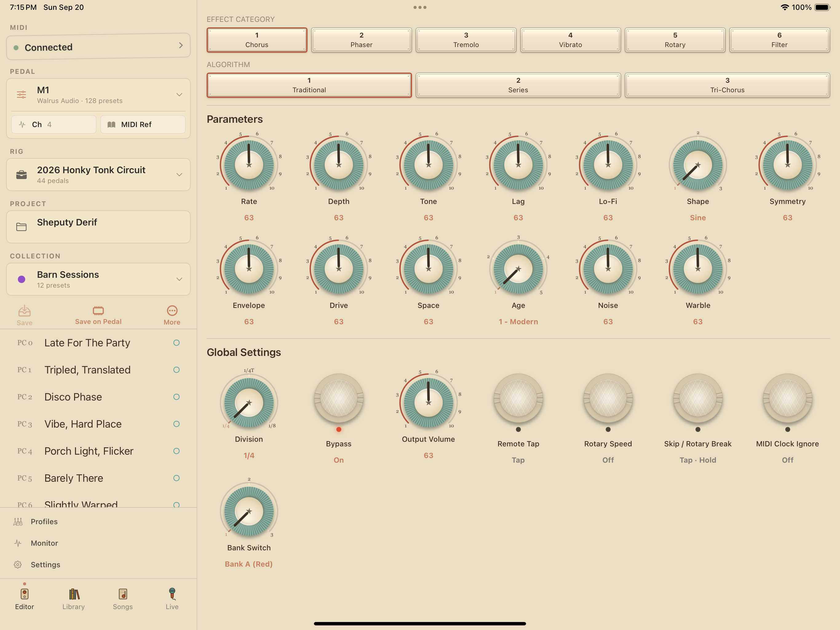Viewport: 840px width, 630px height.
Task: Select preset circle for Barely There
Action: tap(176, 478)
